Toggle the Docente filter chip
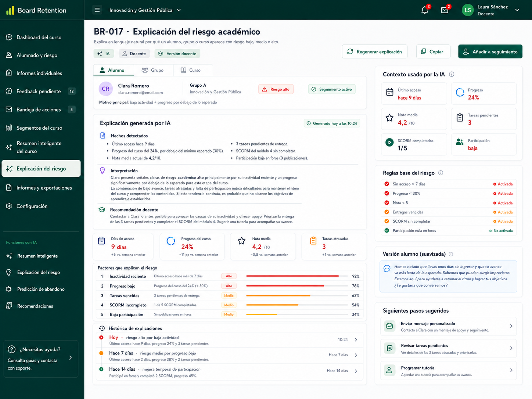 [134, 54]
